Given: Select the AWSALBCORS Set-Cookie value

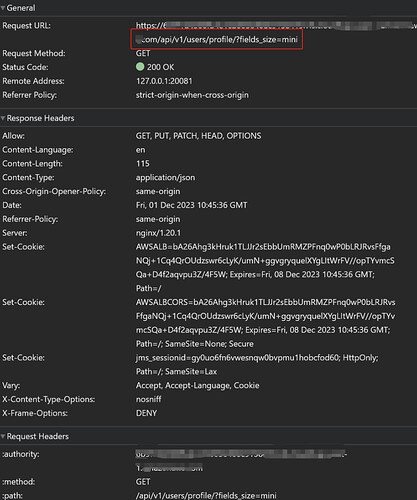Looking at the screenshot, I should pyautogui.click(x=265, y=323).
